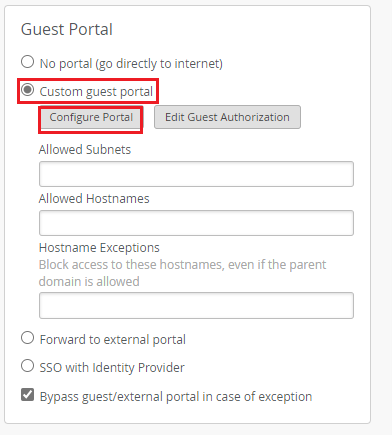
Task: Enable SSO with Identity Provider radio option
Action: [x=27, y=366]
